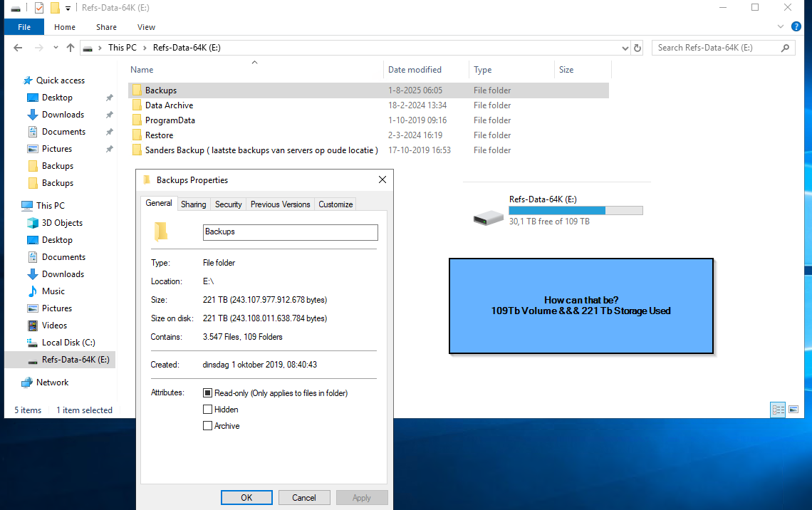
Task: Click the Music icon in sidebar
Action: click(33, 291)
